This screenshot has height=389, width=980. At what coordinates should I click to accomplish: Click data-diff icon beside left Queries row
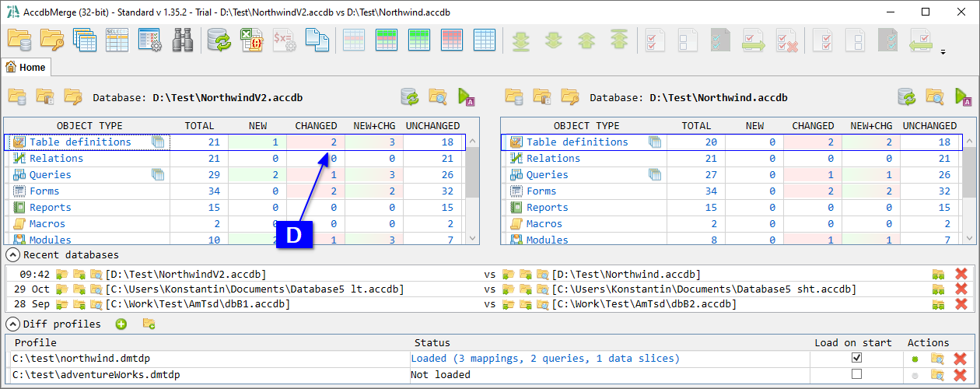tap(159, 174)
